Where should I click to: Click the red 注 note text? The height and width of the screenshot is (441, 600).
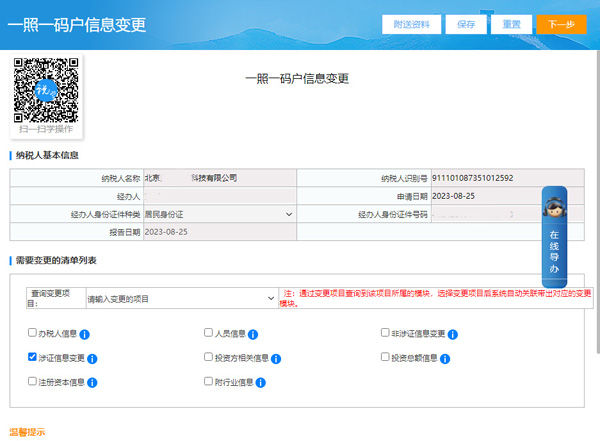point(435,299)
